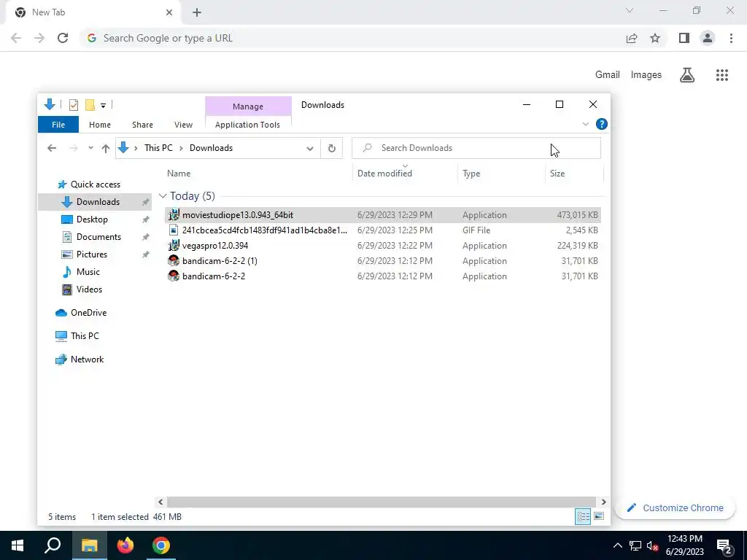Go back in File Explorer
The height and width of the screenshot is (560, 747).
(x=52, y=148)
